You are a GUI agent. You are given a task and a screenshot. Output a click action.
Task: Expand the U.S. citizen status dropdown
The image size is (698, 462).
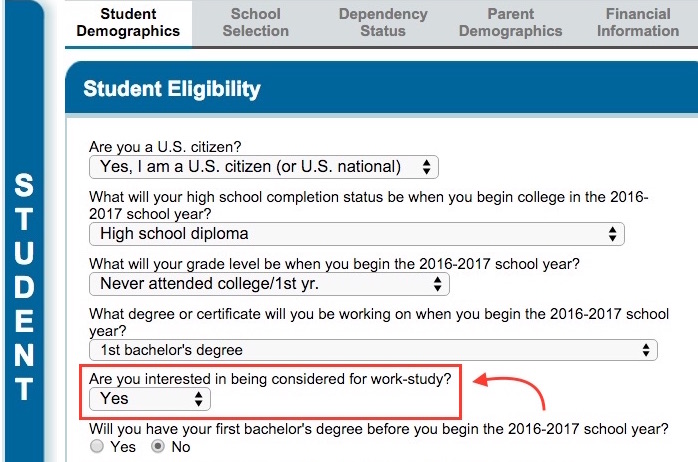click(264, 166)
